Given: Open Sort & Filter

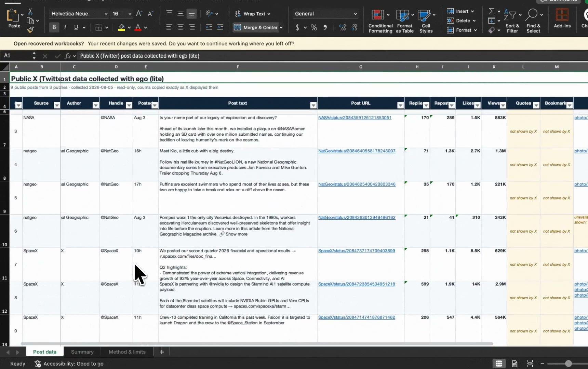Looking at the screenshot, I should point(512,21).
